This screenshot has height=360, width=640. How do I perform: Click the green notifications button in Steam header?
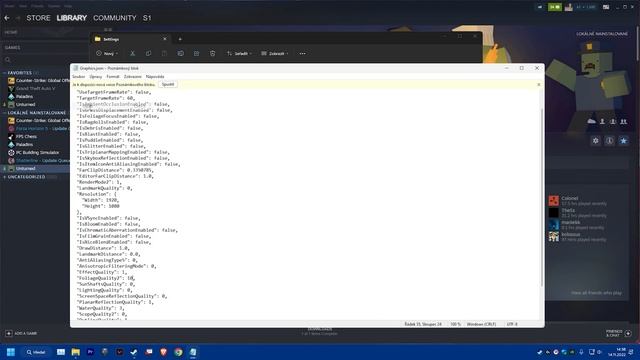tap(555, 7)
